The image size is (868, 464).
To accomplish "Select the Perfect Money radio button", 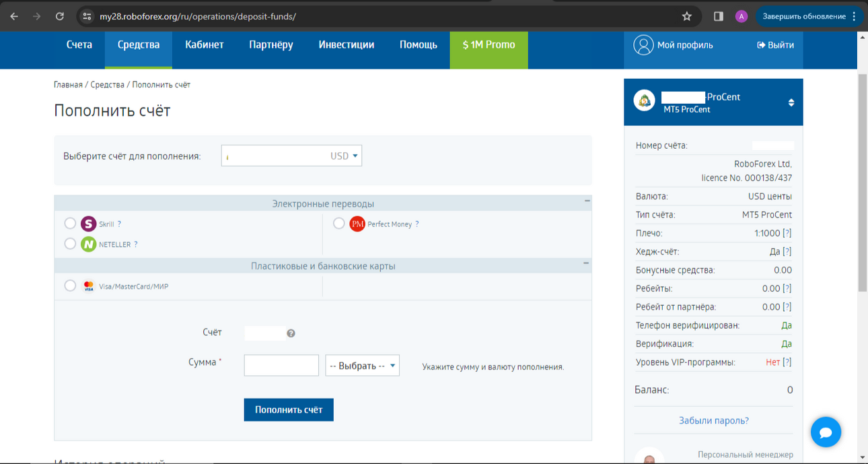I will [x=339, y=223].
